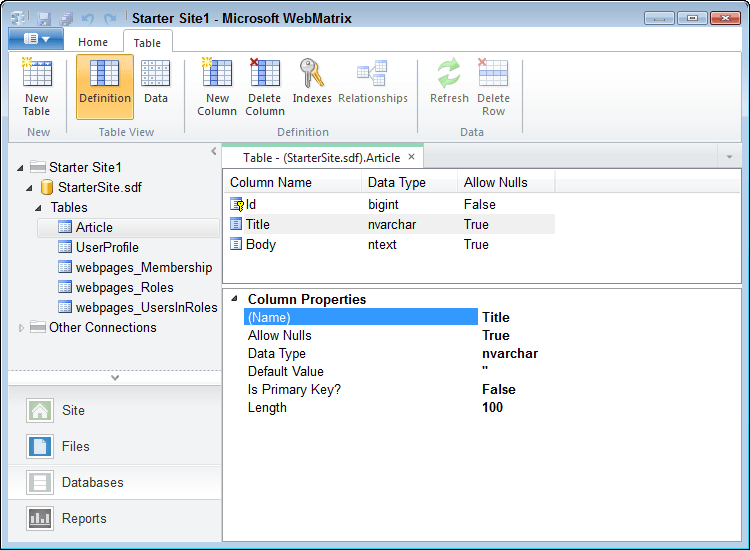Click the bigint data type cell
The image size is (750, 550).
coord(383,205)
